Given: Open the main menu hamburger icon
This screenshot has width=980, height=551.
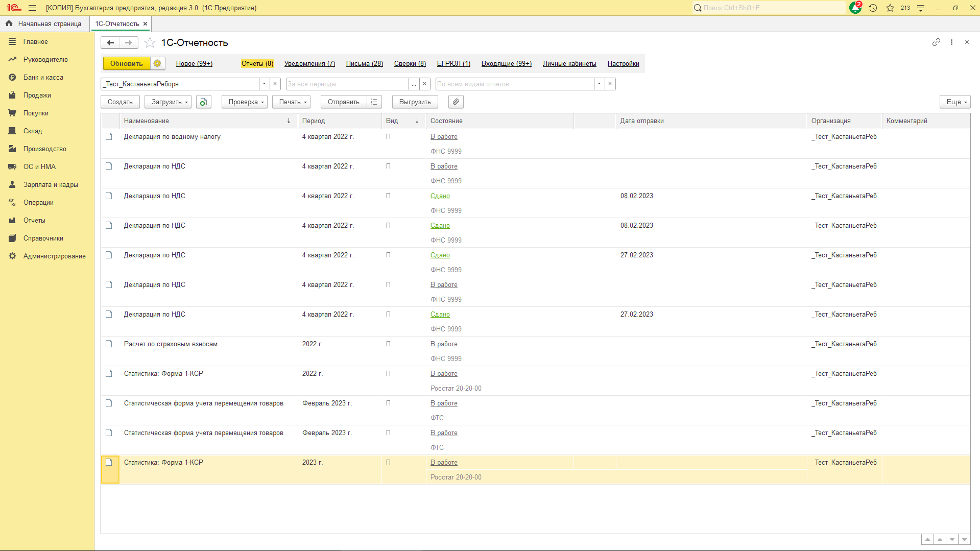Looking at the screenshot, I should 32,8.
